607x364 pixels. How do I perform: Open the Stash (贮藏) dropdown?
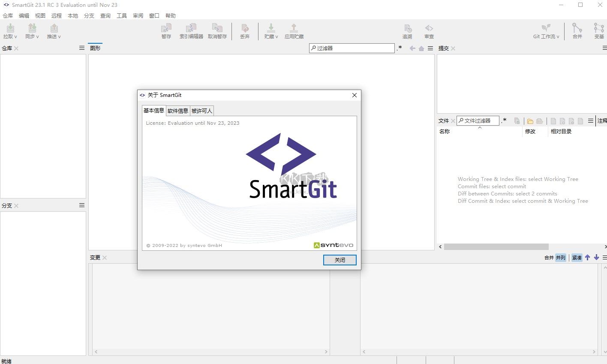coord(276,36)
